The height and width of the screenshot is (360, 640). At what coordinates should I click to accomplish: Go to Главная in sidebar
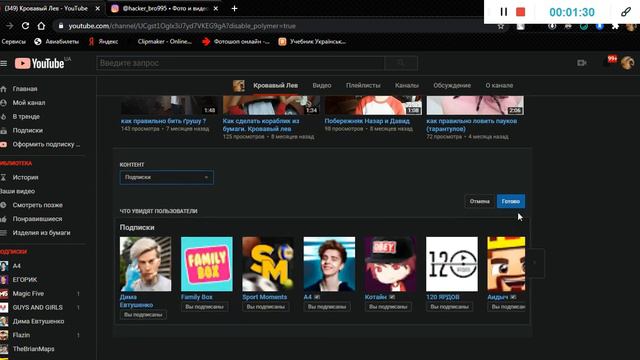click(24, 89)
